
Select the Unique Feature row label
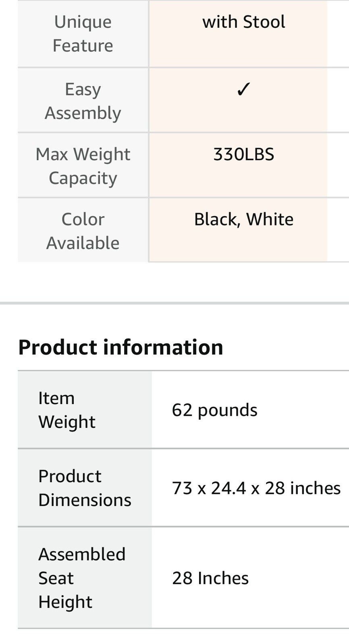point(83,33)
